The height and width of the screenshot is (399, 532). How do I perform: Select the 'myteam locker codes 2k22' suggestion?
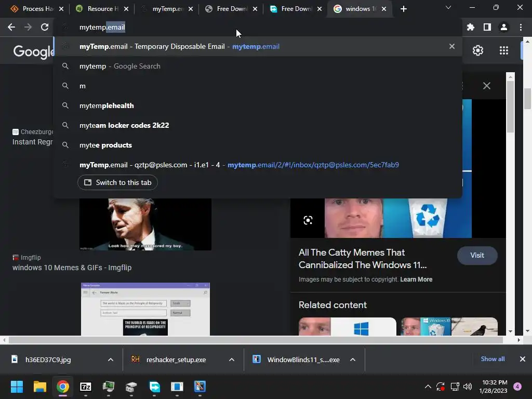coord(258,125)
